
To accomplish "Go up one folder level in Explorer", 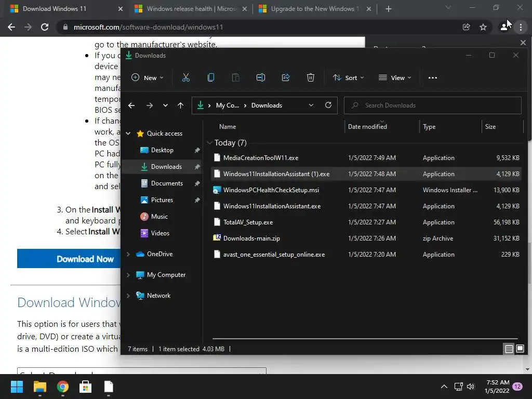I will coord(180,105).
